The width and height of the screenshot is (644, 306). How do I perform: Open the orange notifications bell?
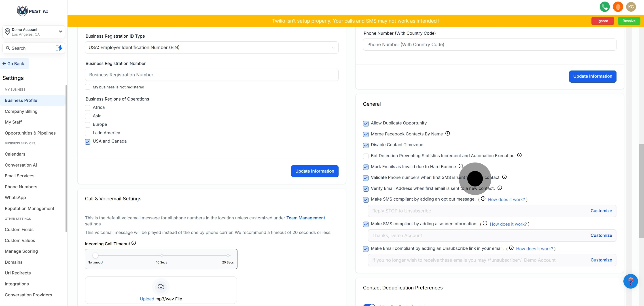tap(618, 7)
